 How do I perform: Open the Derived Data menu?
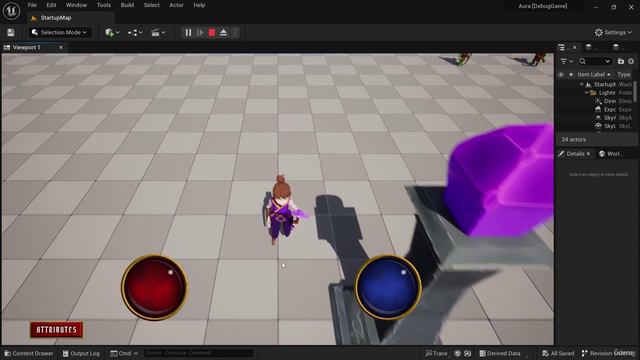[x=500, y=353]
